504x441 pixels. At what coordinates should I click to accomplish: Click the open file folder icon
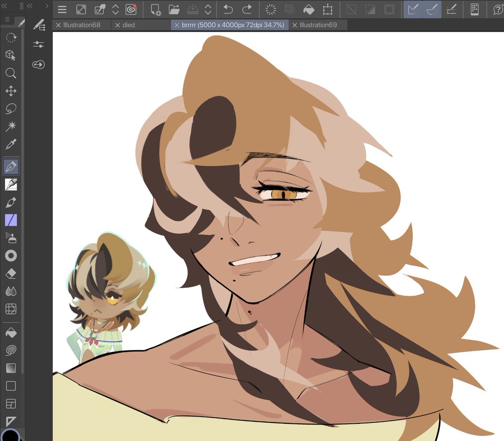pos(174,10)
